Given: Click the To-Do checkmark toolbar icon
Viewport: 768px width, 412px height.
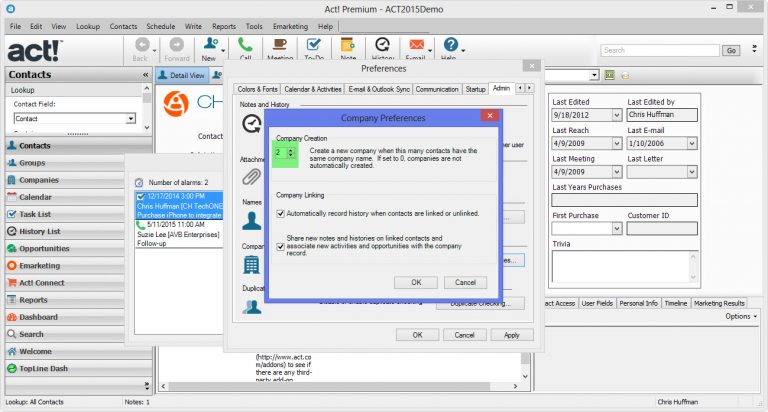Looking at the screenshot, I should coord(313,45).
